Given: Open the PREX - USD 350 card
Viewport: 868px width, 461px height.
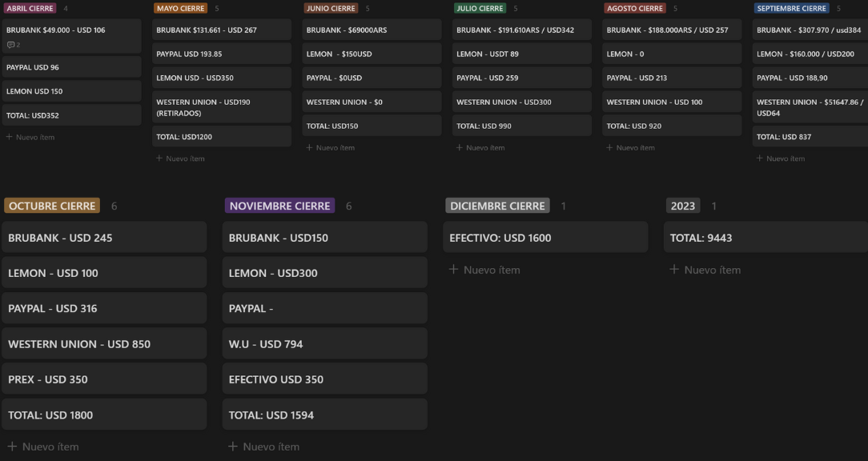Looking at the screenshot, I should coord(103,379).
